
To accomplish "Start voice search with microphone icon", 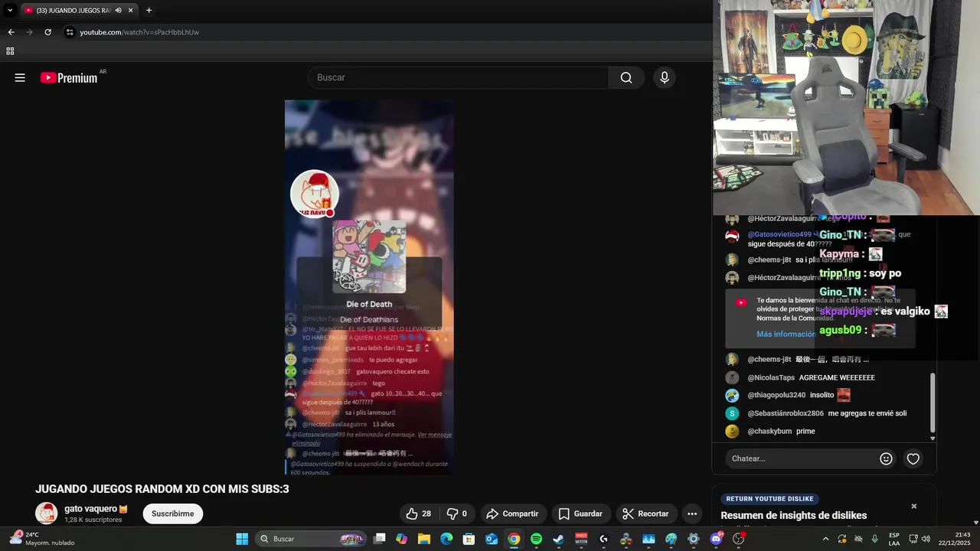I will tap(665, 77).
